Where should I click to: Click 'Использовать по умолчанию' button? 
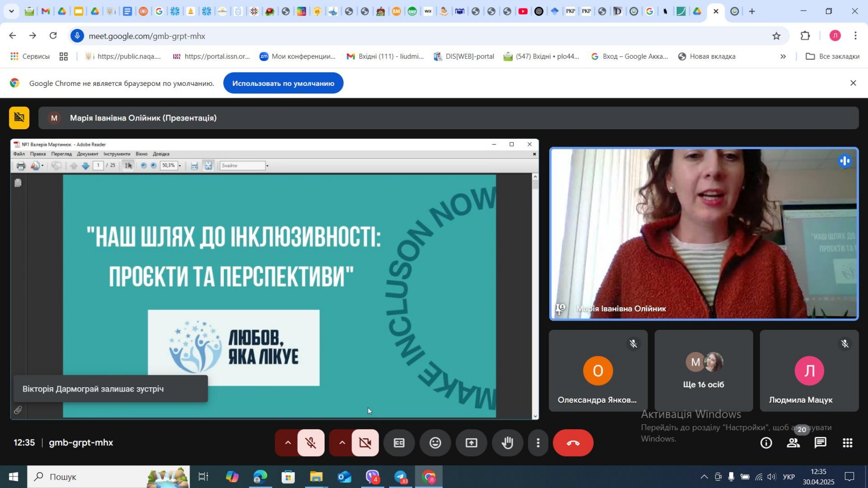(283, 83)
